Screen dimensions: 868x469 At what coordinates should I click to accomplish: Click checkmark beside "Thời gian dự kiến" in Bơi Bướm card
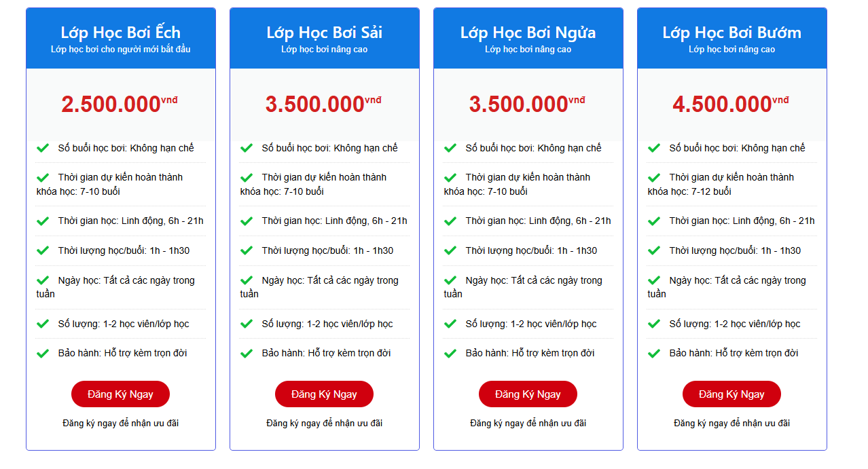click(654, 178)
